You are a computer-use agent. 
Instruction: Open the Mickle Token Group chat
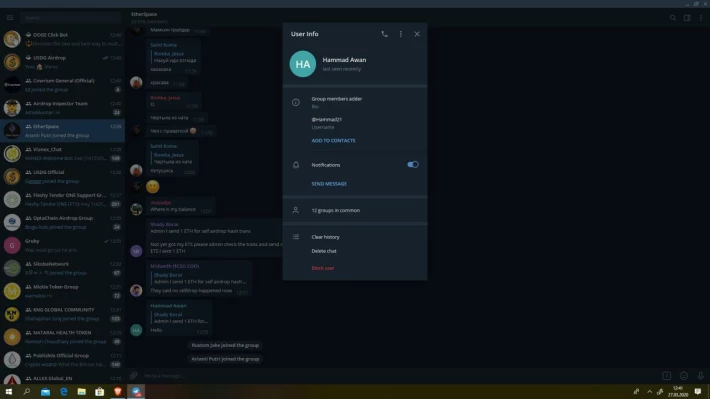tap(62, 291)
